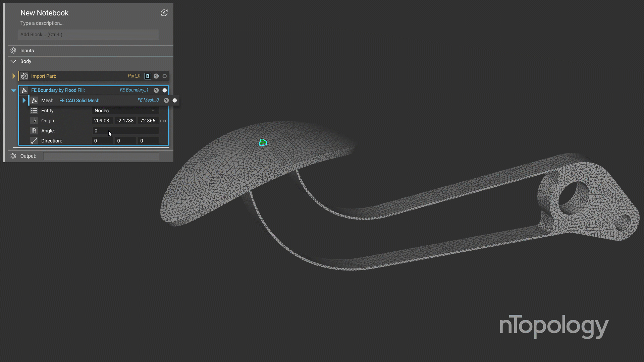This screenshot has width=644, height=362.
Task: Open the Entity Nodes dropdown
Action: coord(125,111)
